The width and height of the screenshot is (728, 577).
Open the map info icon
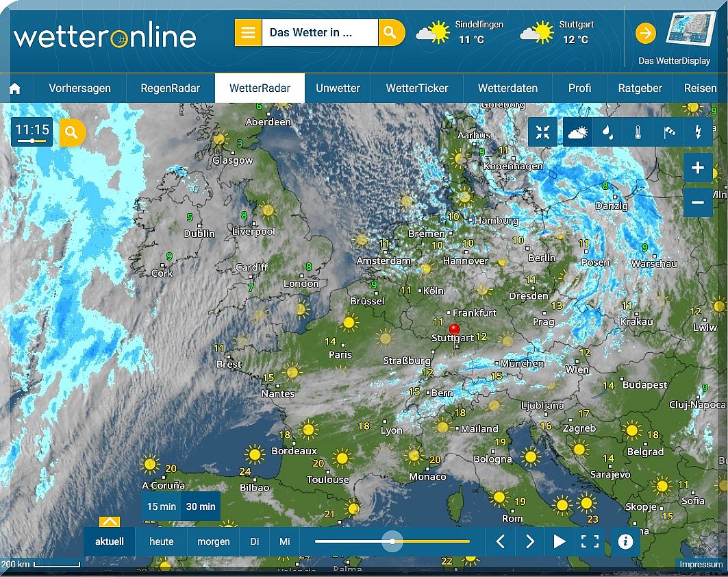click(625, 541)
